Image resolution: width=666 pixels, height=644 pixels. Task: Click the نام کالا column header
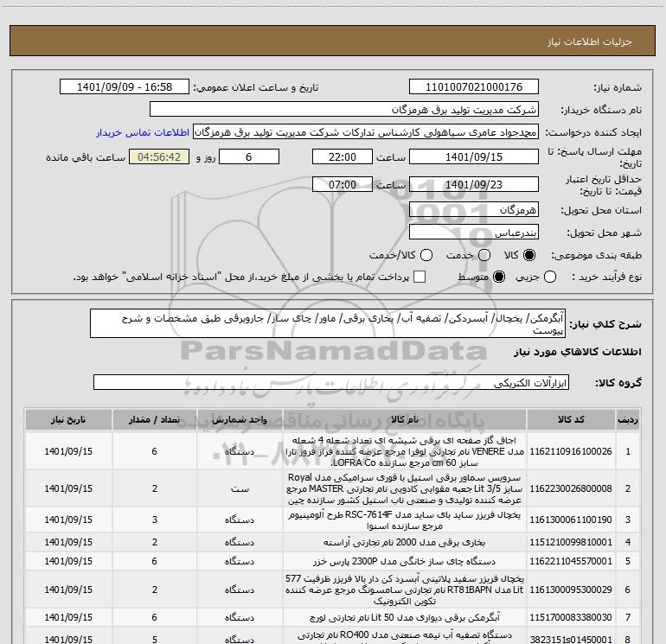[405, 420]
